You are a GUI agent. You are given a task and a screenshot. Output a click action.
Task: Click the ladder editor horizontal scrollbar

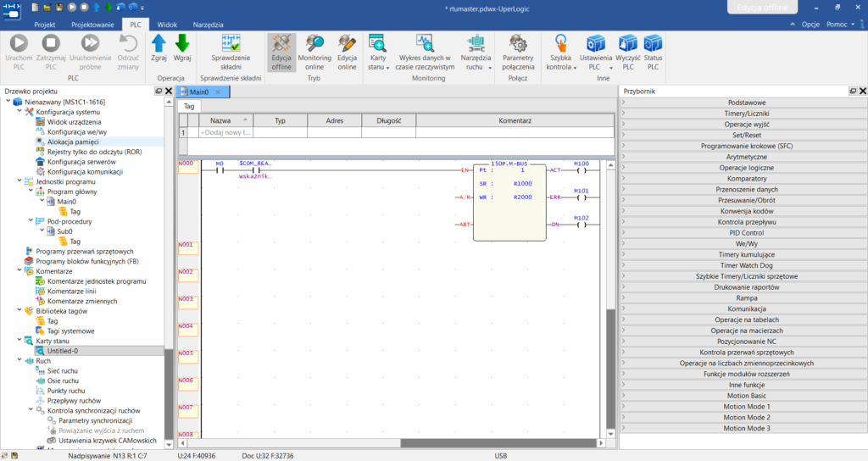(x=391, y=443)
